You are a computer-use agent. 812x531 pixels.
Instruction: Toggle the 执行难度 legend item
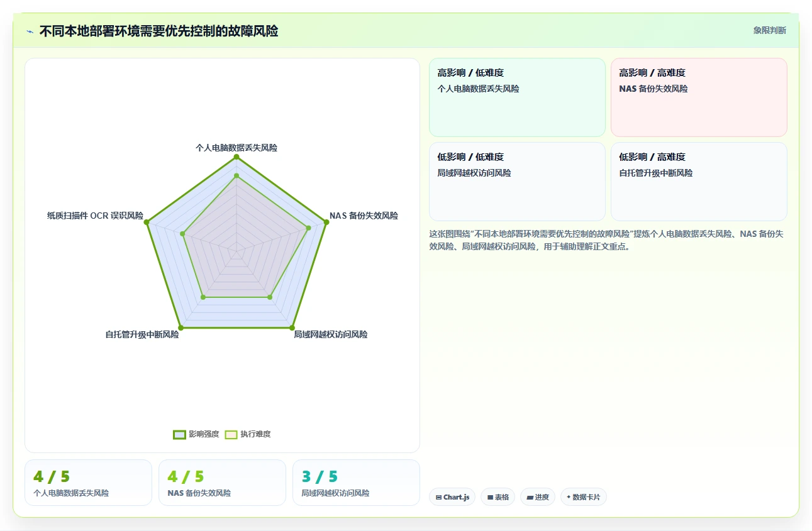[248, 434]
